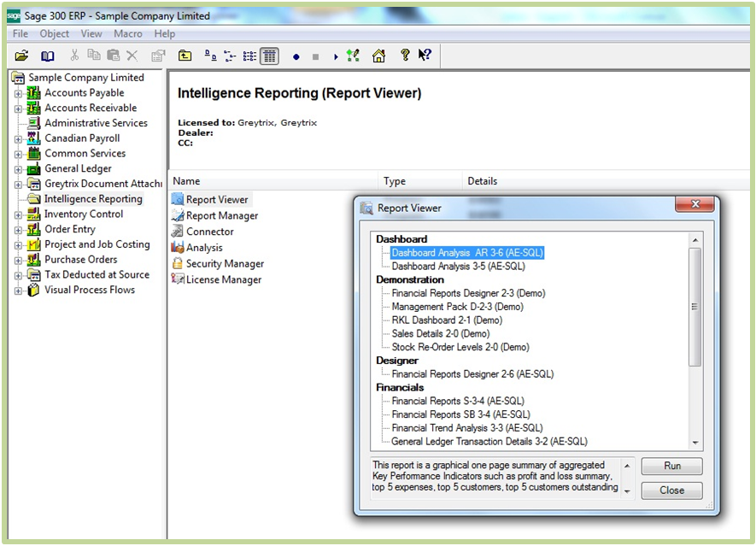Click the up-one-level folder toolbar icon

[x=185, y=56]
